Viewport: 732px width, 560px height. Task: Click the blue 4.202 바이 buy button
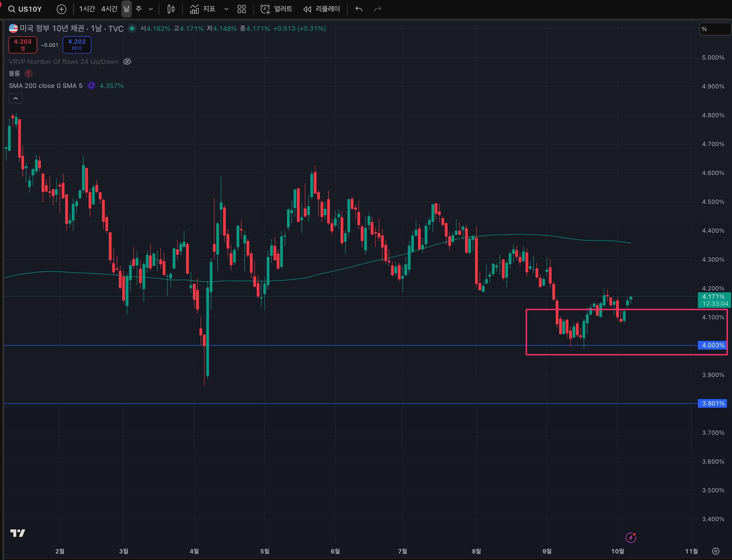pyautogui.click(x=77, y=45)
